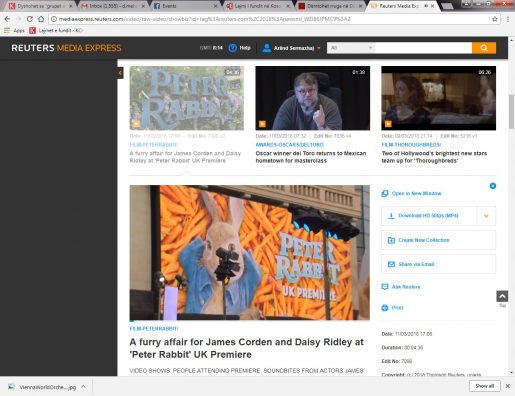Open the del Toro masterclass video thumbnail
The image size is (515, 396).
click(x=312, y=98)
